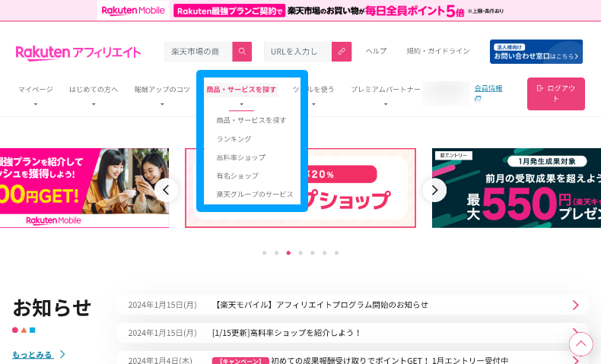Expand the 報酬アップのコツ menu arrow

pos(162,104)
